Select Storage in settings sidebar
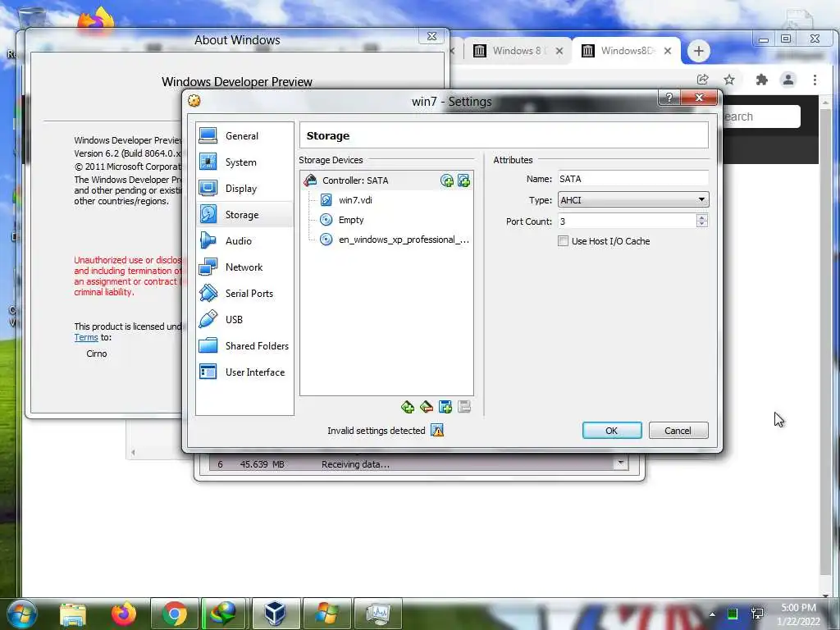This screenshot has width=840, height=630. (244, 215)
